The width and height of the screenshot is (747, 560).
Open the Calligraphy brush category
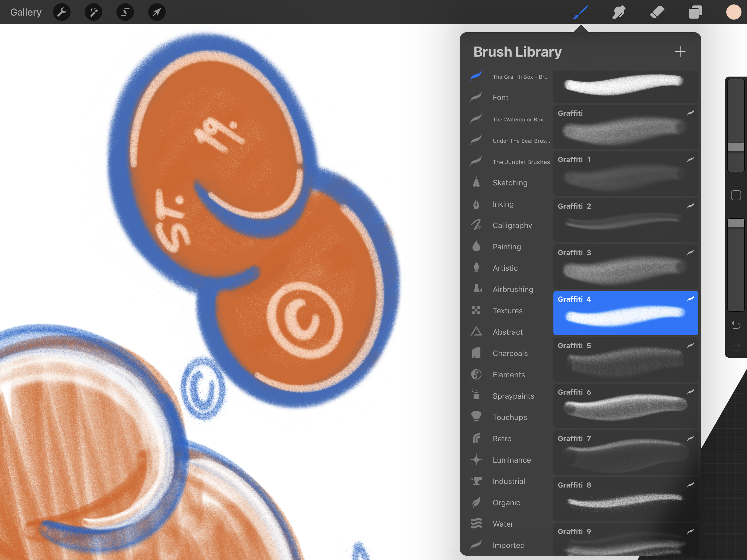click(x=512, y=225)
